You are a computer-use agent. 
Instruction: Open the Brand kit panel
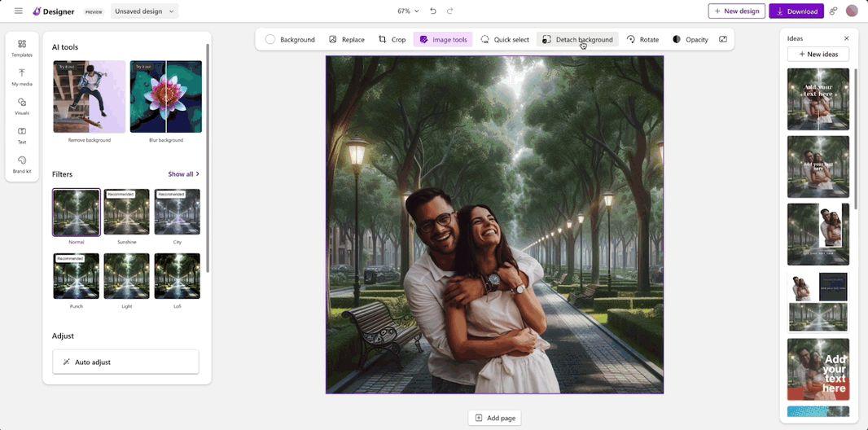(22, 164)
